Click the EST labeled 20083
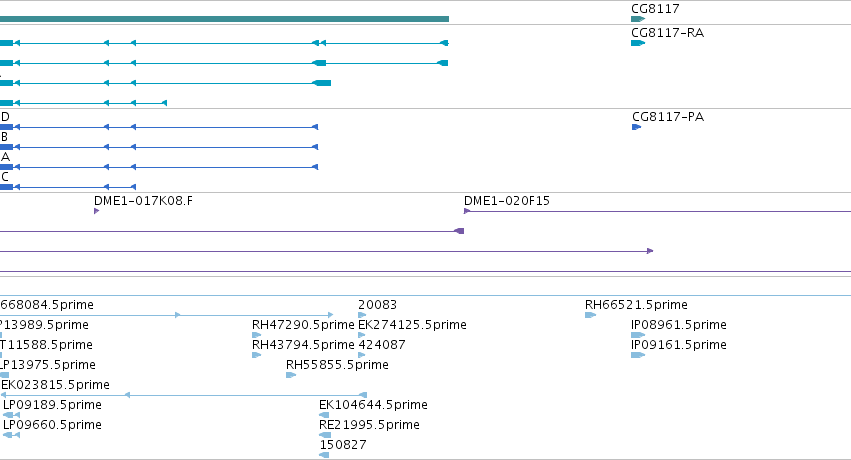Viewport: 851px width, 460px height. point(377,305)
